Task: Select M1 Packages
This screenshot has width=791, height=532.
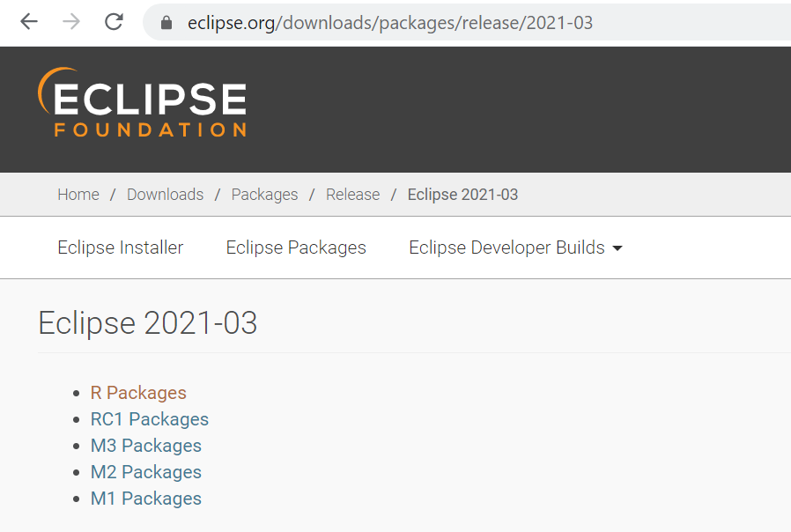Action: point(145,498)
